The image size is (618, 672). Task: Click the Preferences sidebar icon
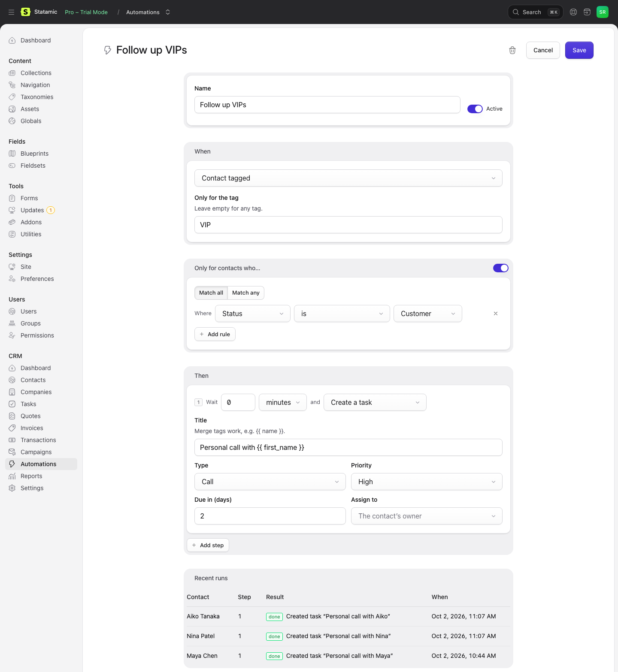(12, 279)
